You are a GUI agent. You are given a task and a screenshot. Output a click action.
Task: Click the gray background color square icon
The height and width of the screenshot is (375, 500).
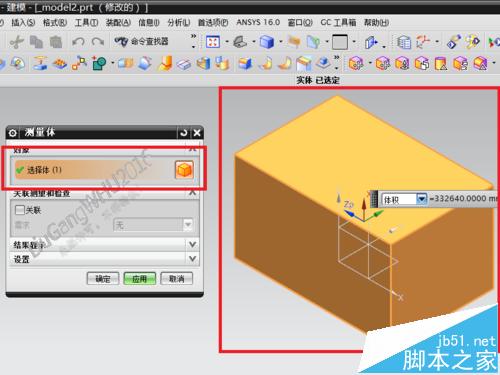(340, 42)
